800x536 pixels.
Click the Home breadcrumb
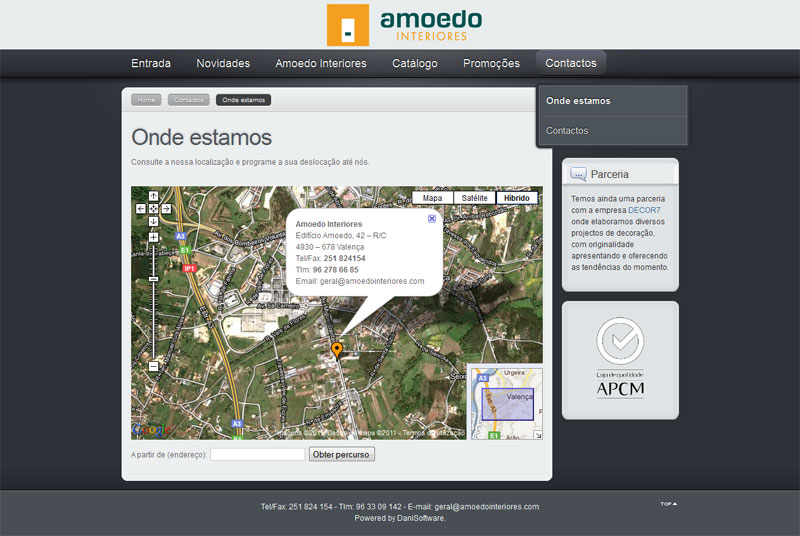point(146,100)
